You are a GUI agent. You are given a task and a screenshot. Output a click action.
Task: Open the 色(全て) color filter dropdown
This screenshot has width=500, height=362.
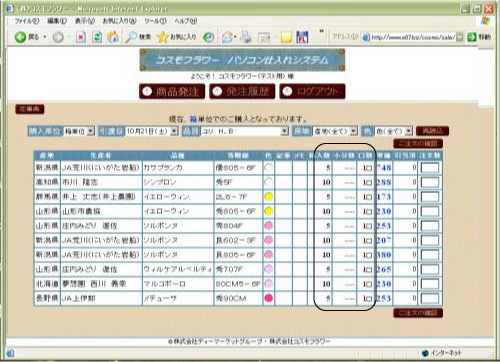point(394,131)
